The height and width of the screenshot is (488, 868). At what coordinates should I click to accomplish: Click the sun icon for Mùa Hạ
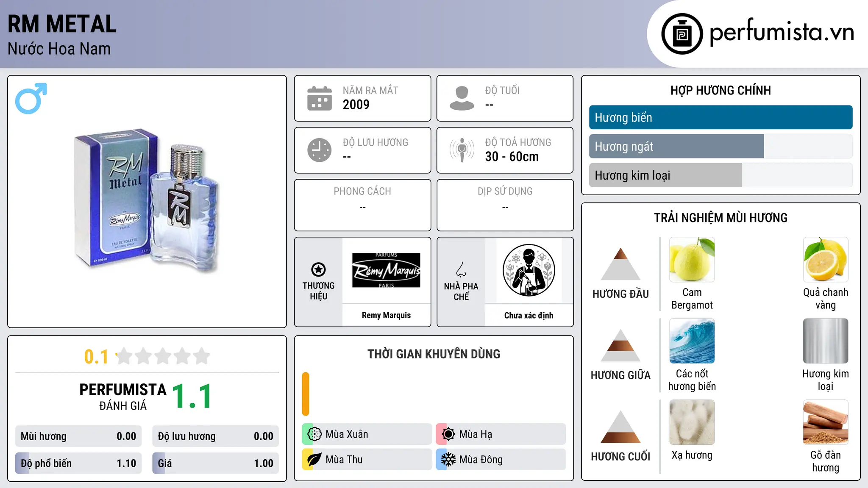448,434
